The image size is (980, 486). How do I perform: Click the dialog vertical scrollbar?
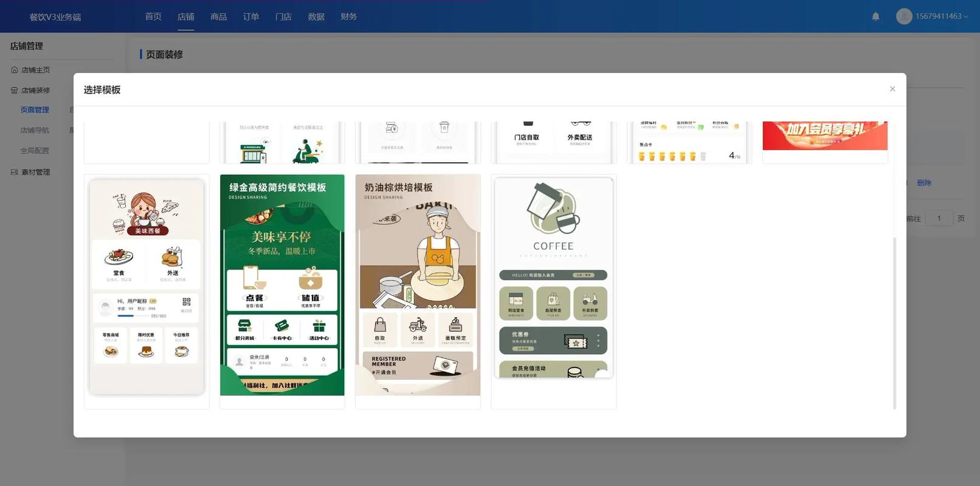[894, 323]
